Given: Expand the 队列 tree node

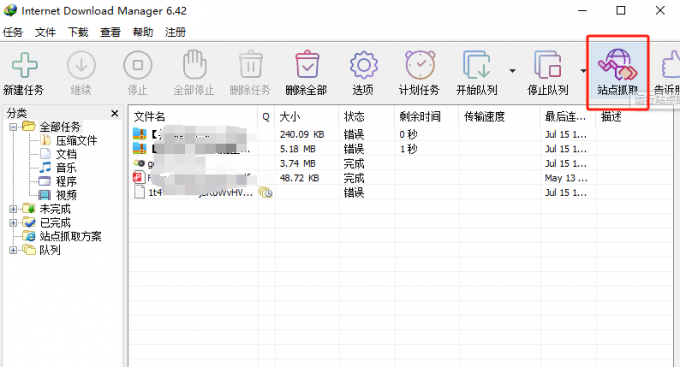Looking at the screenshot, I should coord(13,250).
